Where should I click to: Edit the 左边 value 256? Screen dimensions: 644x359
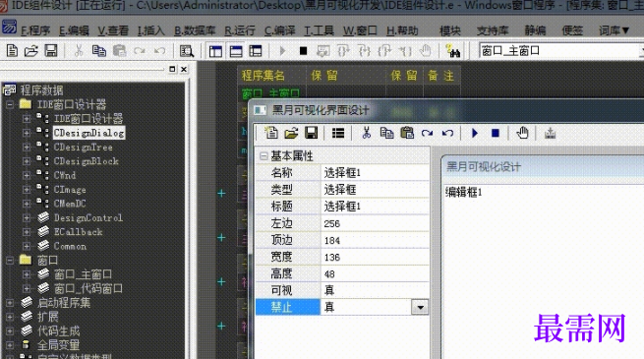click(375, 223)
